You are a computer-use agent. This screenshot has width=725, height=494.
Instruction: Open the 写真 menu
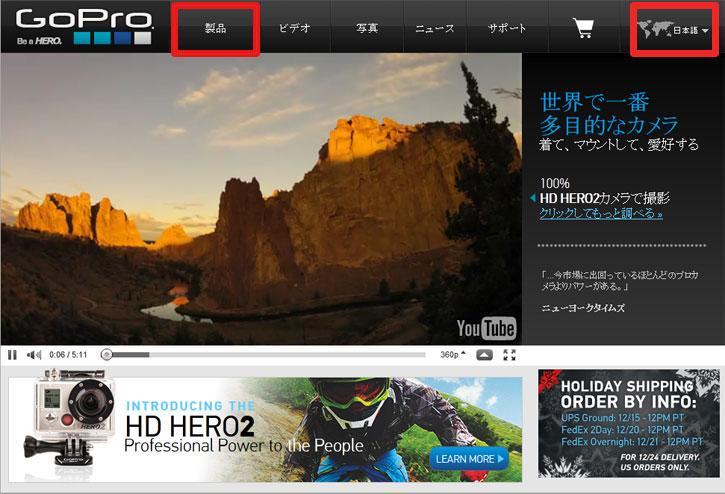point(367,28)
